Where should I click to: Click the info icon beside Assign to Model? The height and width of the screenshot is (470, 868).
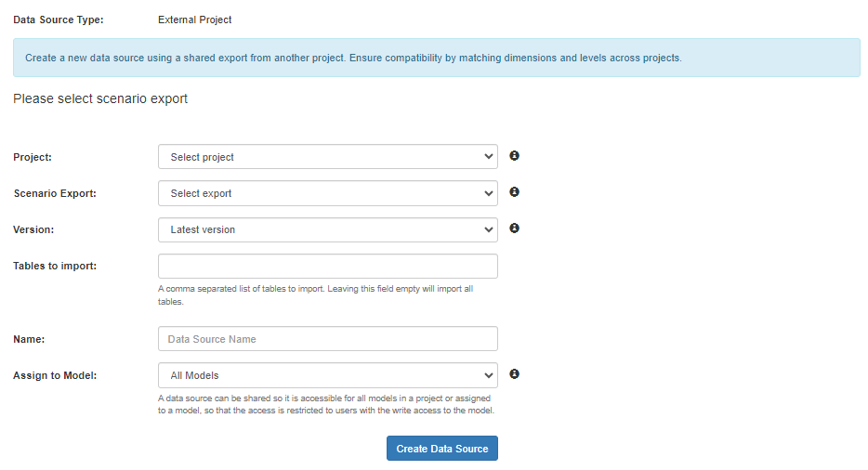(515, 374)
